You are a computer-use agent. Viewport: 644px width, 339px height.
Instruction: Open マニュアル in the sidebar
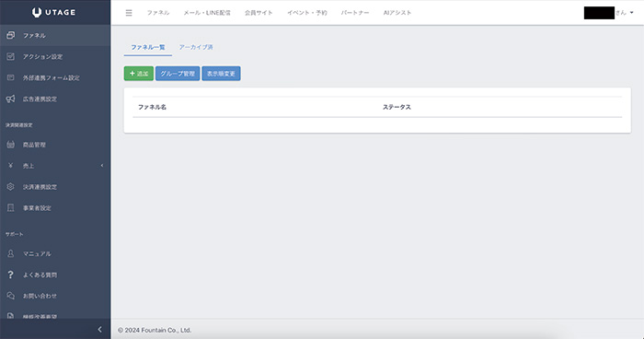55,253
